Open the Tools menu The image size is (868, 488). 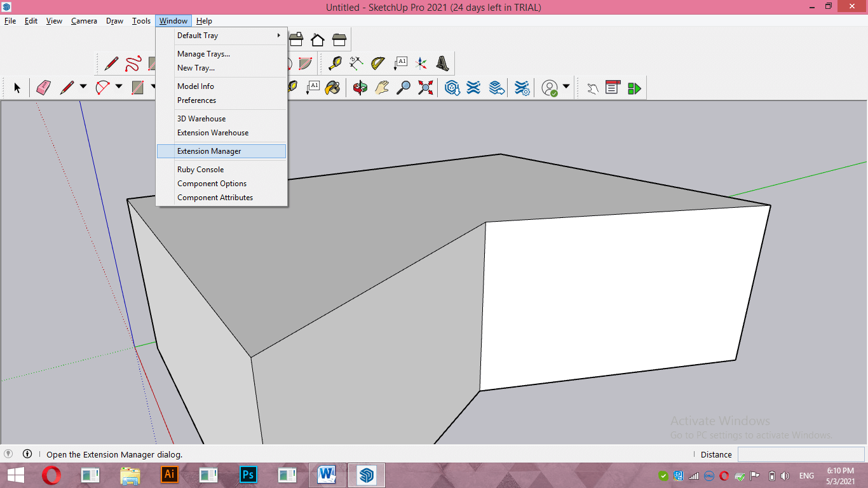click(141, 21)
